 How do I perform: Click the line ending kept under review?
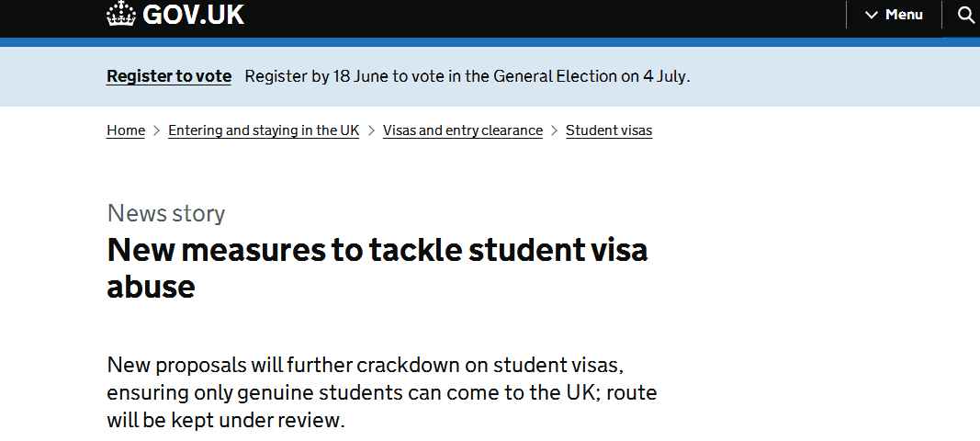[x=226, y=420]
